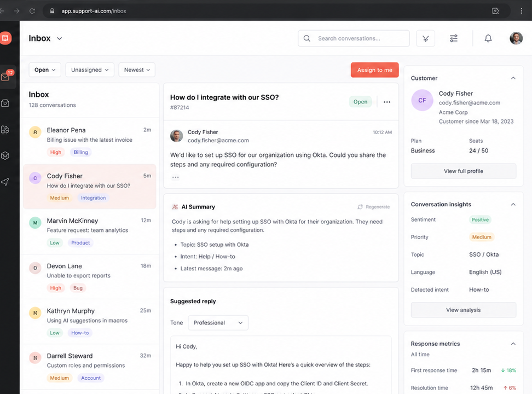Click the High tag on Devon Lane

pos(56,288)
